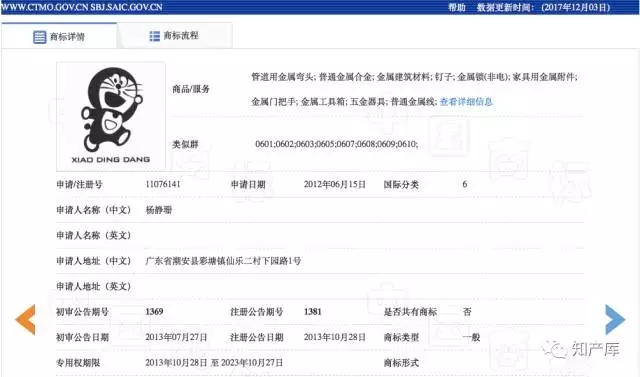The width and height of the screenshot is (640, 377).
Task: Select registration number 11076141
Action: [x=163, y=184]
